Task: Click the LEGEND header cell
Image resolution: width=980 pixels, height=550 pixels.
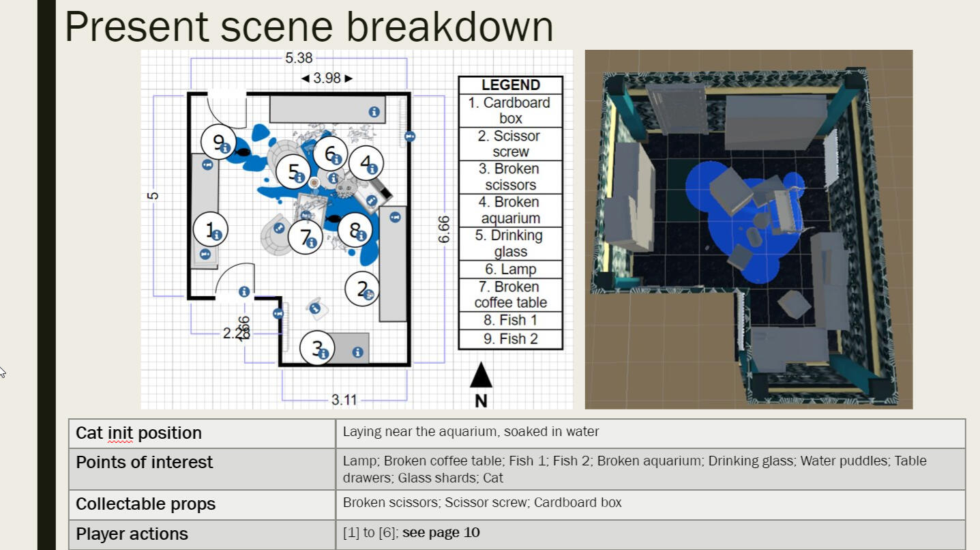Action: tap(510, 85)
